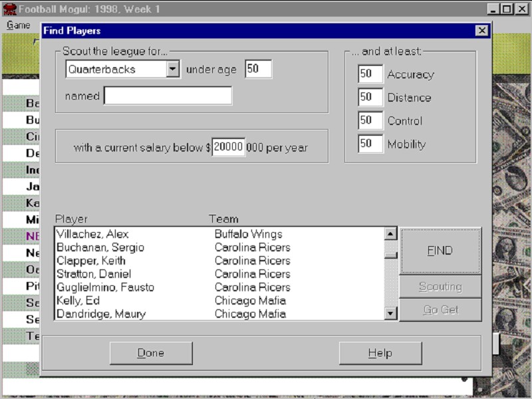Screen dimensions: 532x399
Task: Select Clapper, Keith in results list
Action: tap(90, 261)
